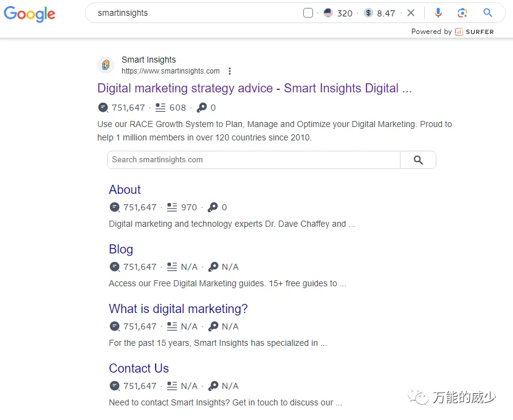513x420 pixels.
Task: Focus the Search smartinsights.com field
Action: (x=253, y=160)
